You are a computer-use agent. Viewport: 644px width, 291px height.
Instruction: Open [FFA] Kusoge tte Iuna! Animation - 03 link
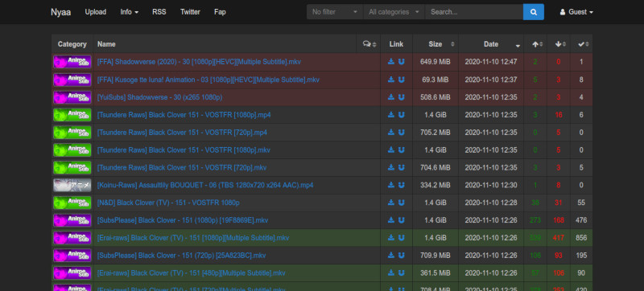click(208, 80)
